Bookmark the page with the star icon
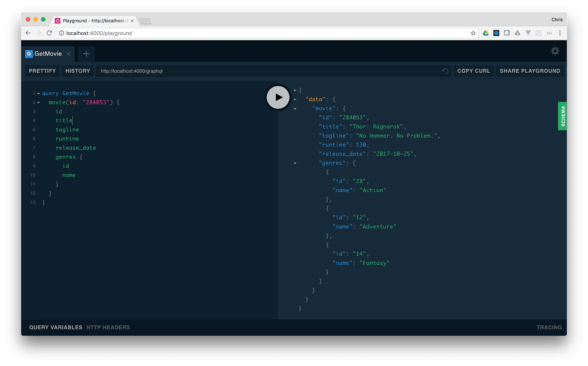The height and width of the screenshot is (366, 588). tap(473, 33)
